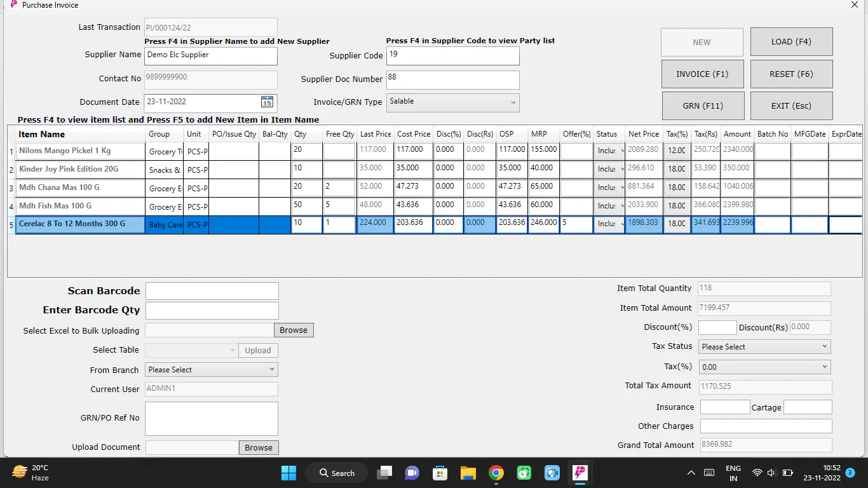
Task: Browse for an Upload Document file
Action: tap(259, 447)
